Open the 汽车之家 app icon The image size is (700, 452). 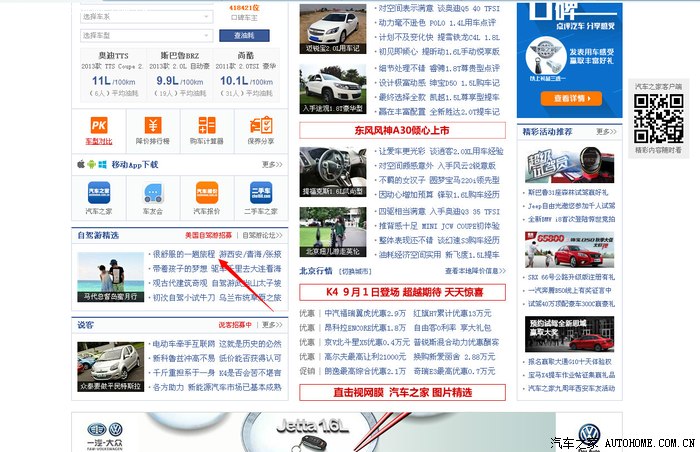99,192
